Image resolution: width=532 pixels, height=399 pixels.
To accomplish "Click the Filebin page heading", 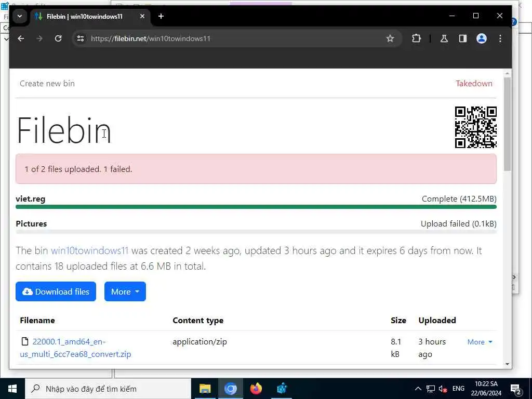I will click(64, 130).
